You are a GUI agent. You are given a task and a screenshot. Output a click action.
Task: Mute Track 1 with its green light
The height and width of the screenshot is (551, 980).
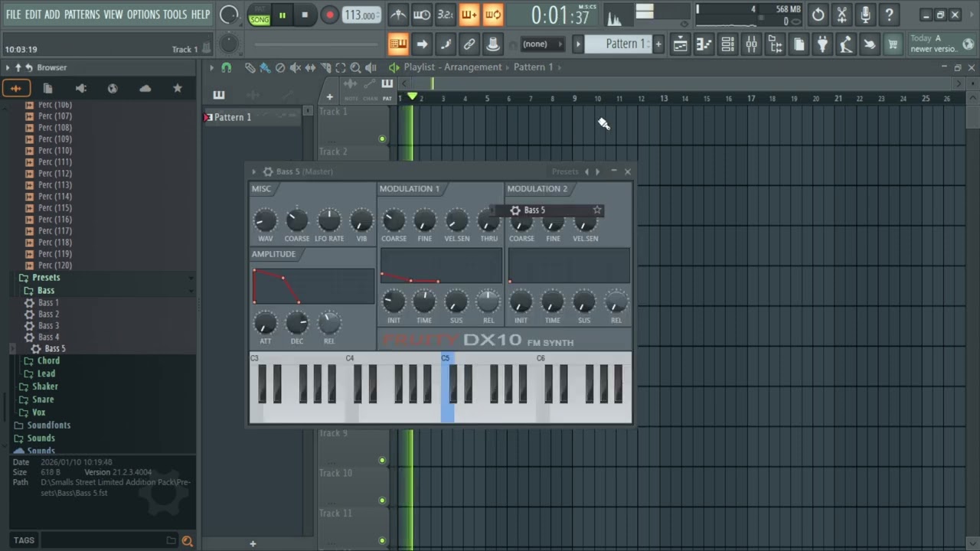(382, 139)
